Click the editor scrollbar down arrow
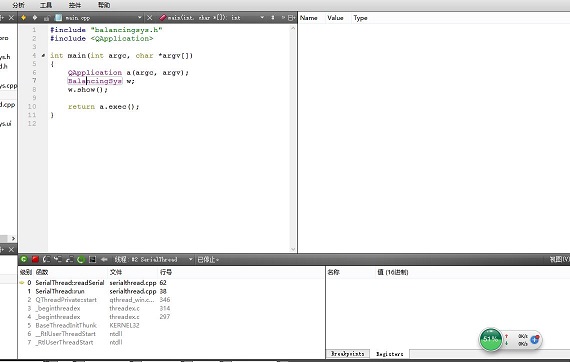The image size is (570, 362). 293,249
